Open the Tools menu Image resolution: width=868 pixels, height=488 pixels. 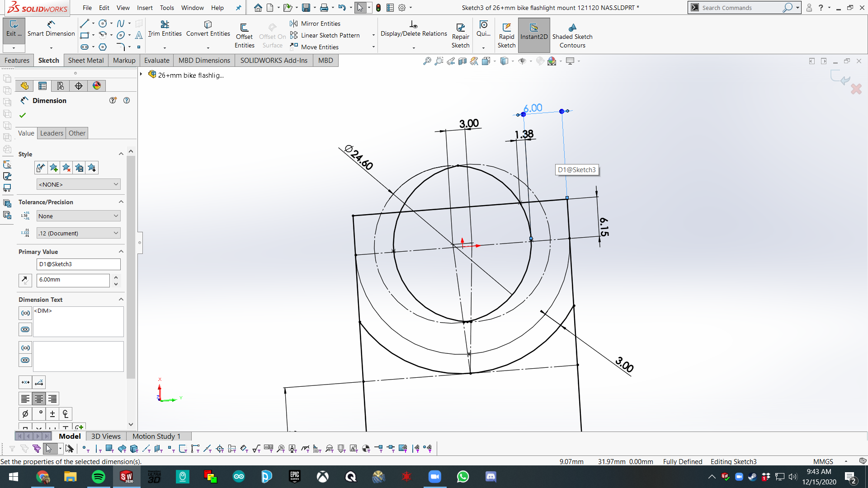click(167, 8)
